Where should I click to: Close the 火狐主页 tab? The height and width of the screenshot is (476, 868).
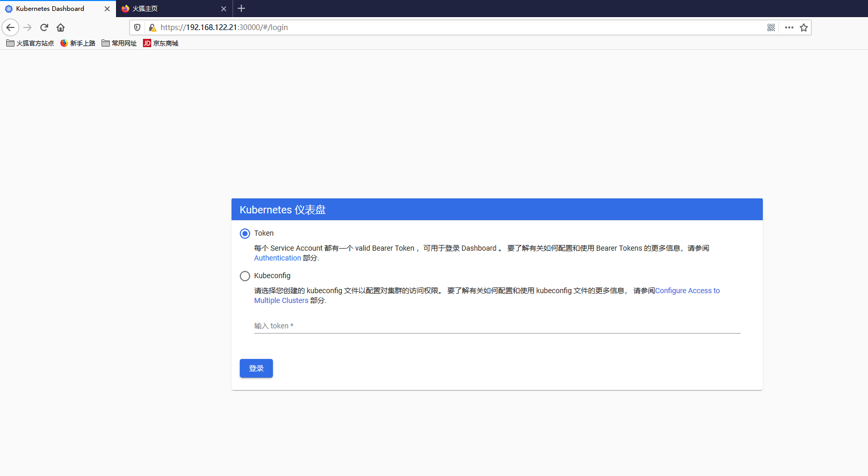(224, 9)
